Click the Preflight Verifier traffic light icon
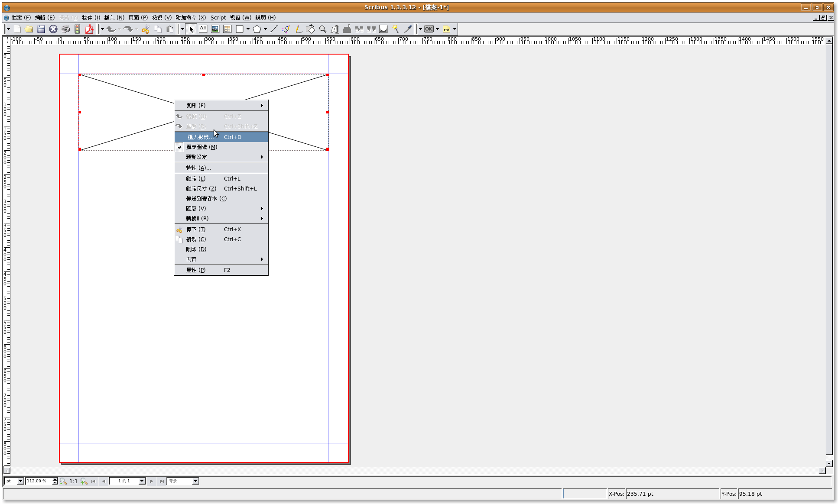 (x=77, y=29)
